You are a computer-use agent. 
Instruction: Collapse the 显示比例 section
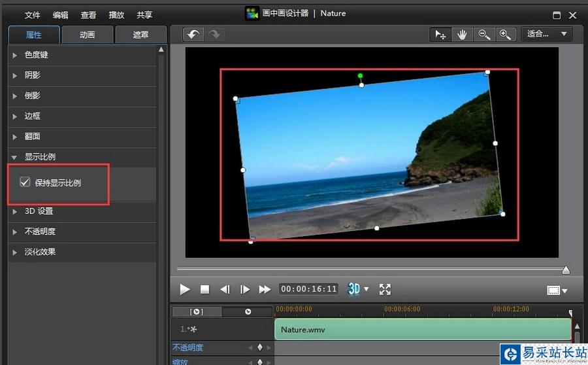(40, 157)
